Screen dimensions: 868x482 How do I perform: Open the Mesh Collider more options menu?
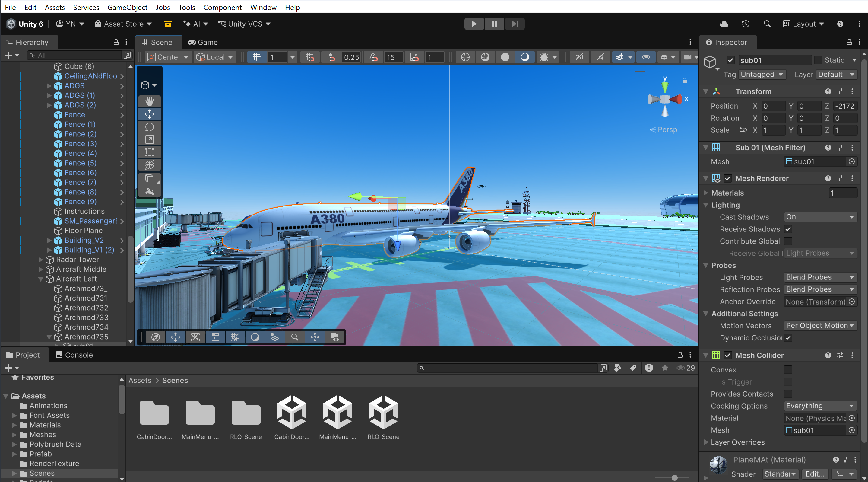point(852,355)
